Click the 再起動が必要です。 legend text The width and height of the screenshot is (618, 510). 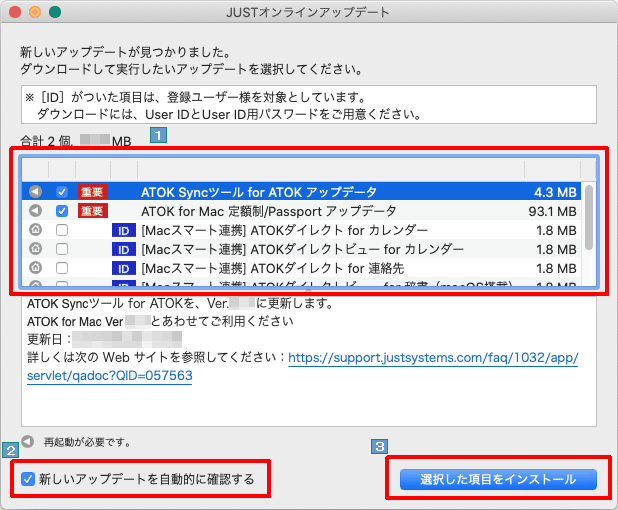(x=87, y=443)
